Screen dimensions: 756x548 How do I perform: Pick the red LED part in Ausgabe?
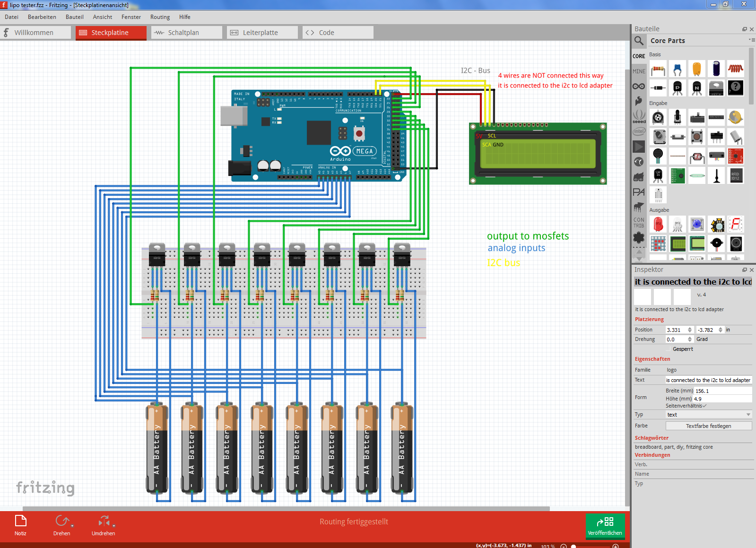coord(658,224)
